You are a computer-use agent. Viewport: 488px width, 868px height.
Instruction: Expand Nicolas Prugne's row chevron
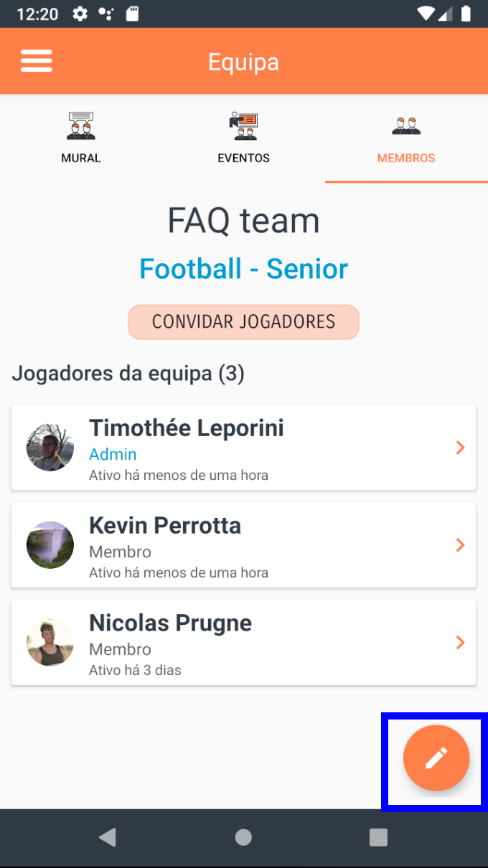461,643
